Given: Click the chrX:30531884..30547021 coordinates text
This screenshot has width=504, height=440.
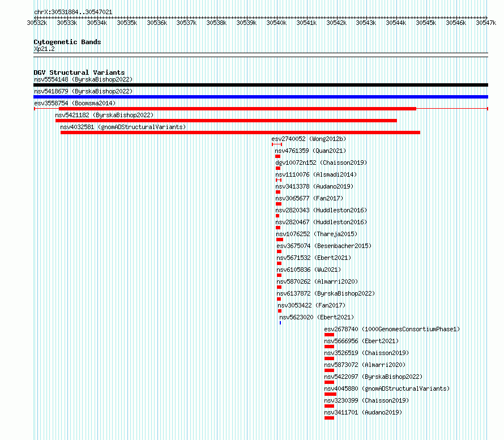Looking at the screenshot, I should click(73, 12).
